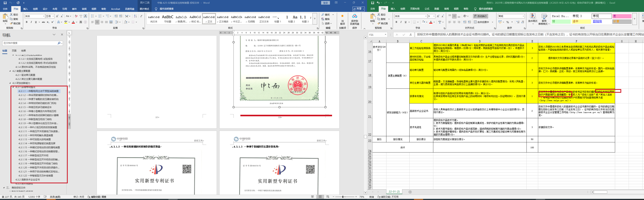Toggle bold in the Excel ribbon
Image resolution: width=644 pixels, height=200 pixels.
396,22
